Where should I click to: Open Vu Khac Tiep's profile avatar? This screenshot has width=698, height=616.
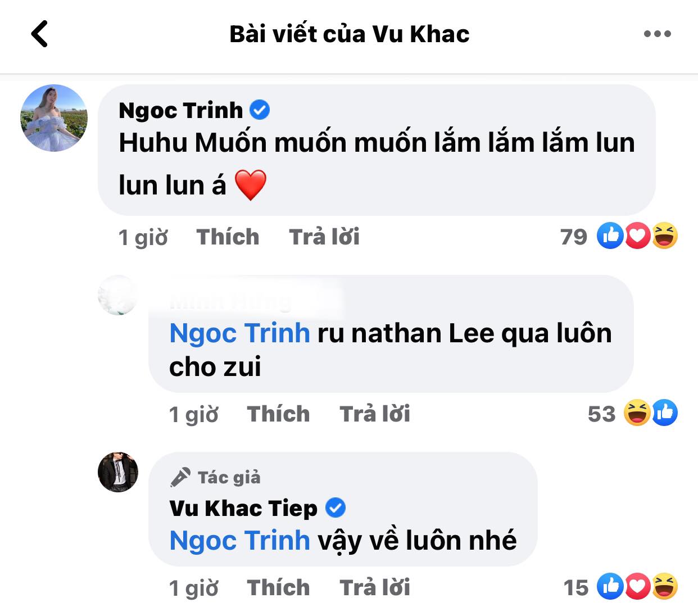tap(117, 472)
